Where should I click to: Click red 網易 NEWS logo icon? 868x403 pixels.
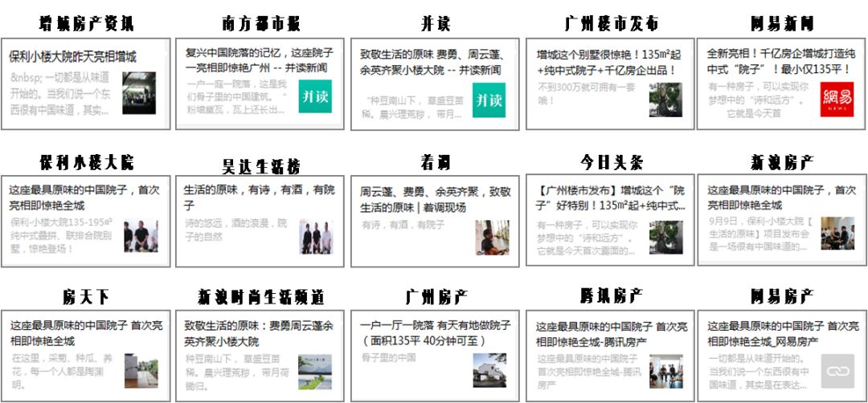click(837, 100)
